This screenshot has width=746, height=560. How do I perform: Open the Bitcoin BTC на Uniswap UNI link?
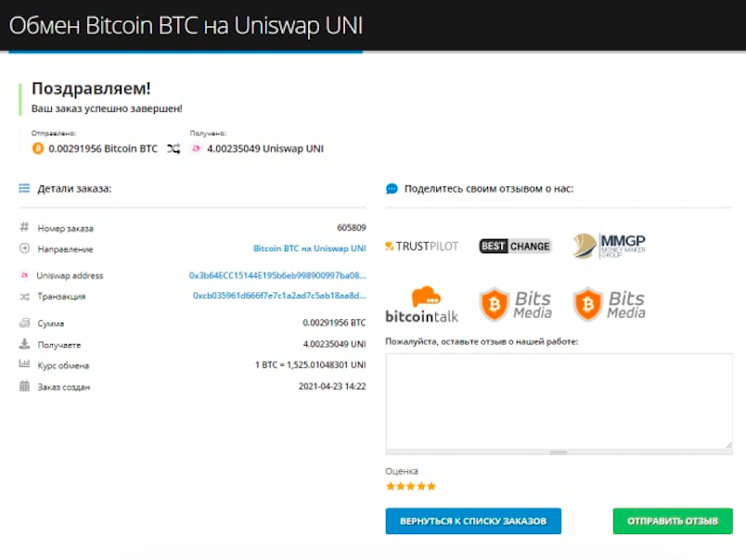(310, 248)
